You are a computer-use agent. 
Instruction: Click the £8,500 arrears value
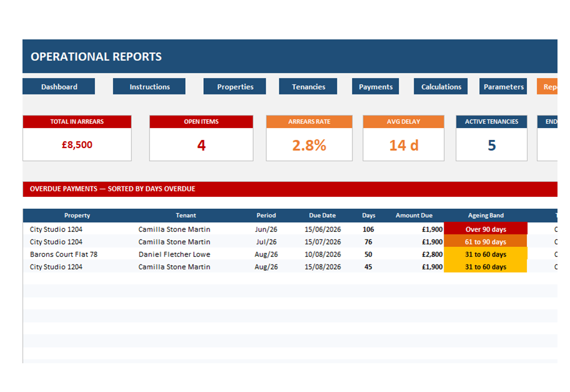[77, 144]
